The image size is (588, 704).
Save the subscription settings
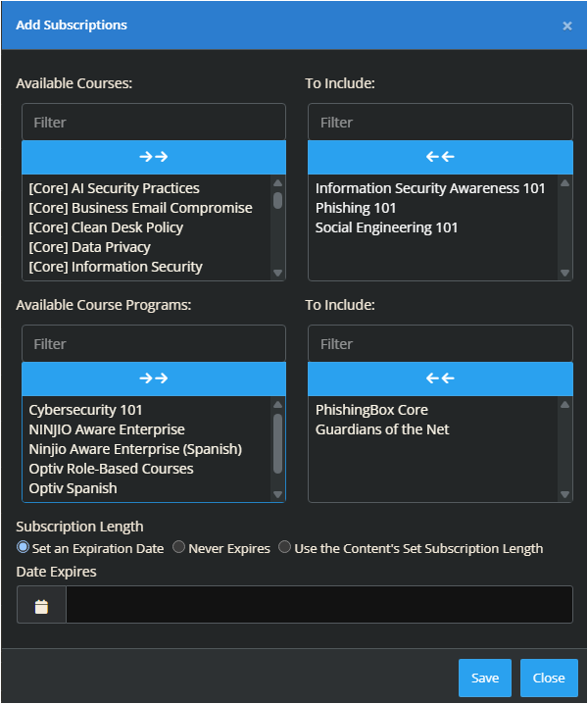pos(485,678)
